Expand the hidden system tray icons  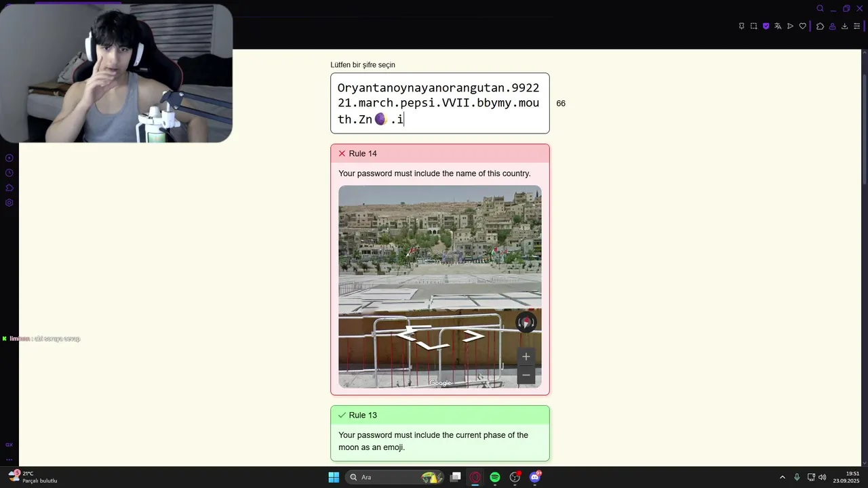click(x=783, y=477)
